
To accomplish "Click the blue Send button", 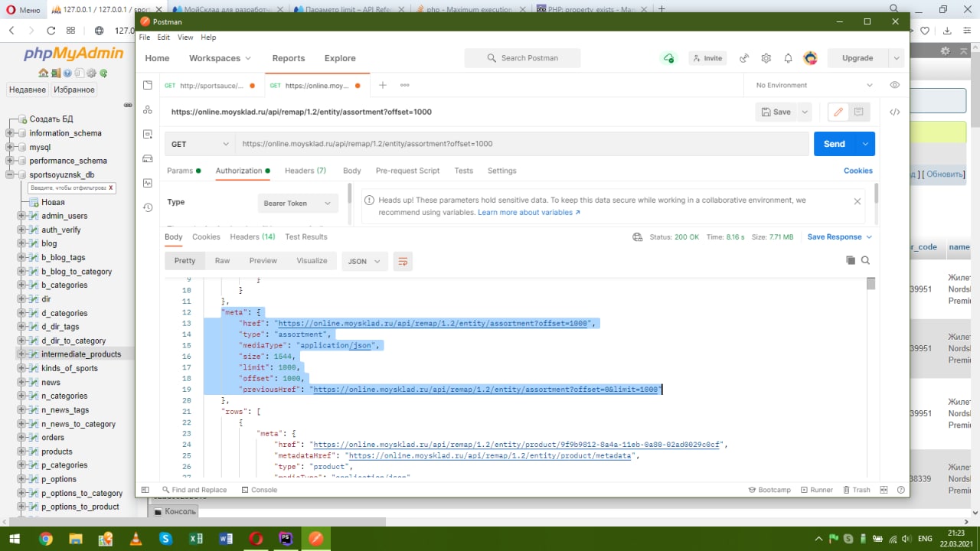I will tap(835, 144).
